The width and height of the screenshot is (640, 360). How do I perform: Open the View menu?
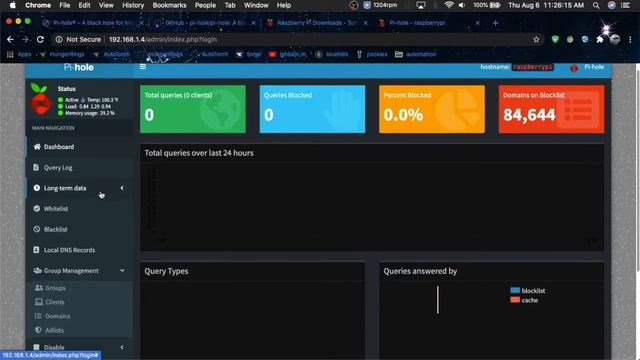tap(106, 5)
